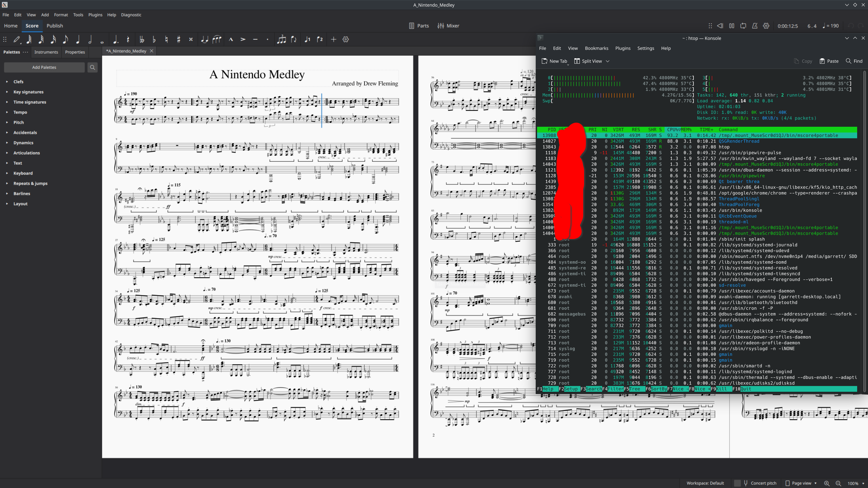Add a tie to the note
Screen dimensions: 868x488
click(x=205, y=39)
